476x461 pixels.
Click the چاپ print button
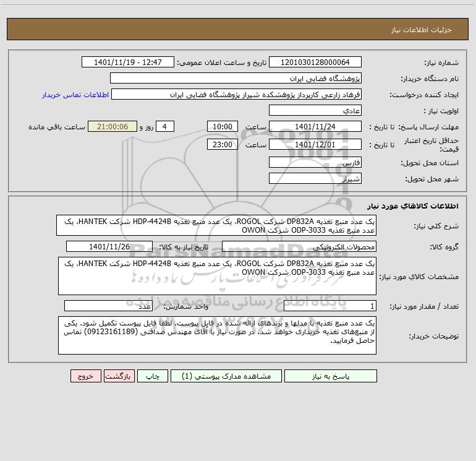point(153,376)
